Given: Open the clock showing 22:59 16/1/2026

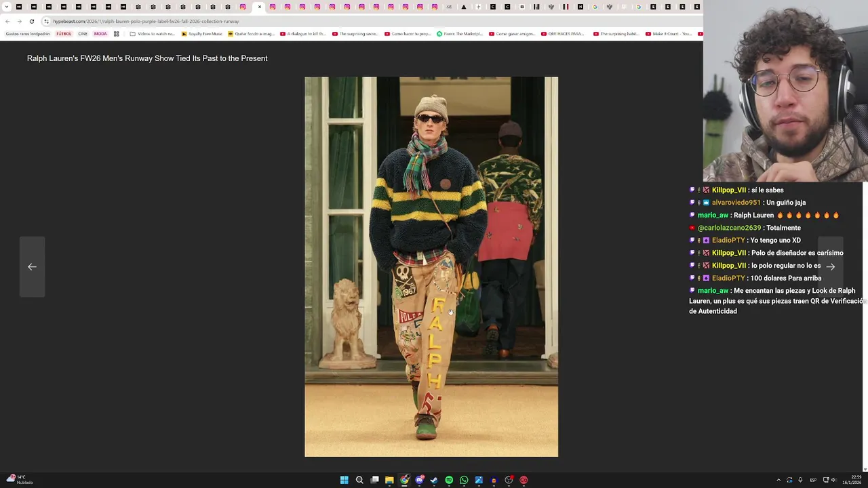Looking at the screenshot, I should coord(852,480).
